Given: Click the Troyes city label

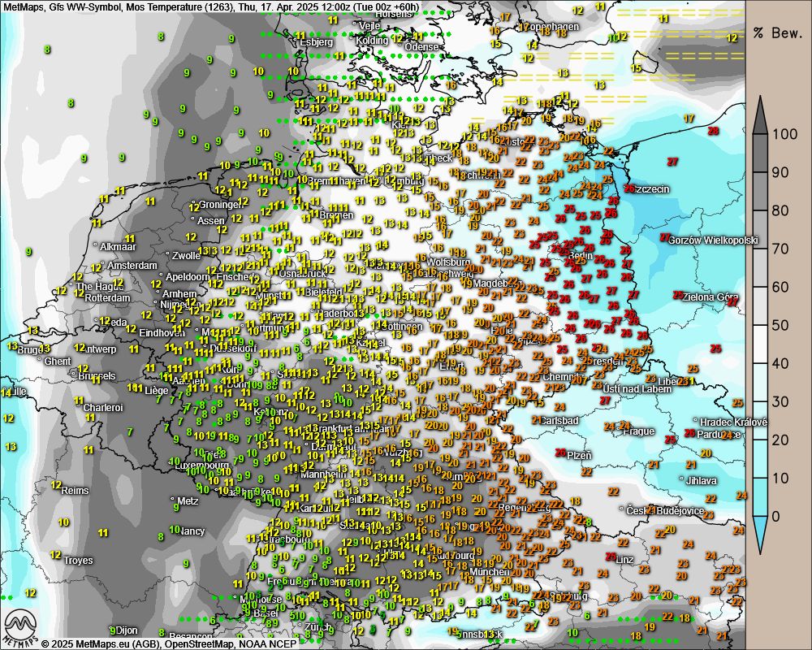Looking at the screenshot, I should click(78, 561).
